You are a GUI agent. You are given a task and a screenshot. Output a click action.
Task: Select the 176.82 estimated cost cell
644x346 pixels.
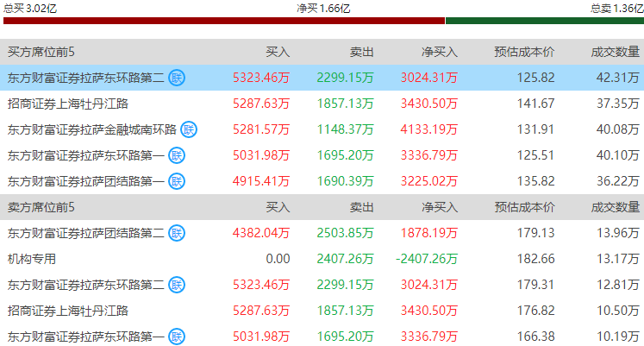click(x=536, y=311)
